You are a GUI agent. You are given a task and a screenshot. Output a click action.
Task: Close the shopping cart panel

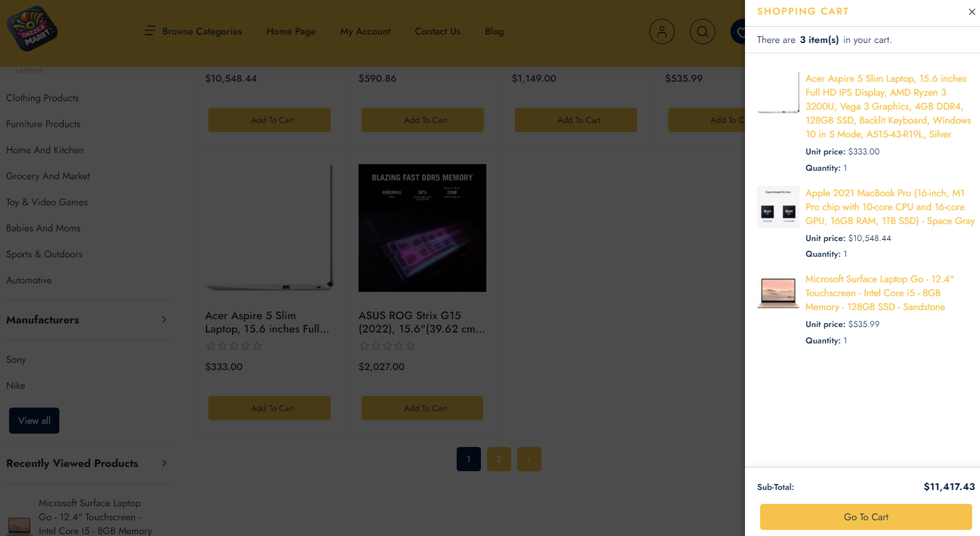(x=972, y=12)
